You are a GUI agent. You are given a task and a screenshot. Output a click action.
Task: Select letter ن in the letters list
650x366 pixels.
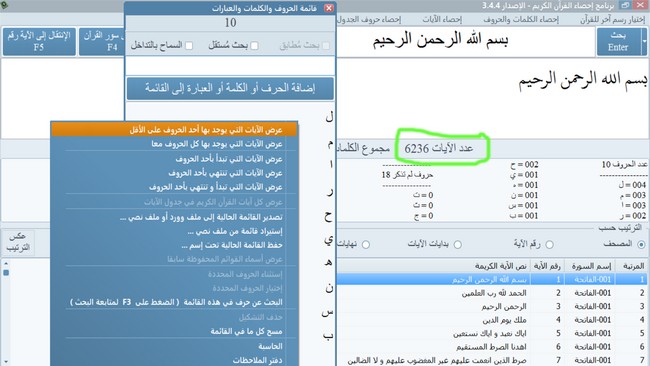329,287
